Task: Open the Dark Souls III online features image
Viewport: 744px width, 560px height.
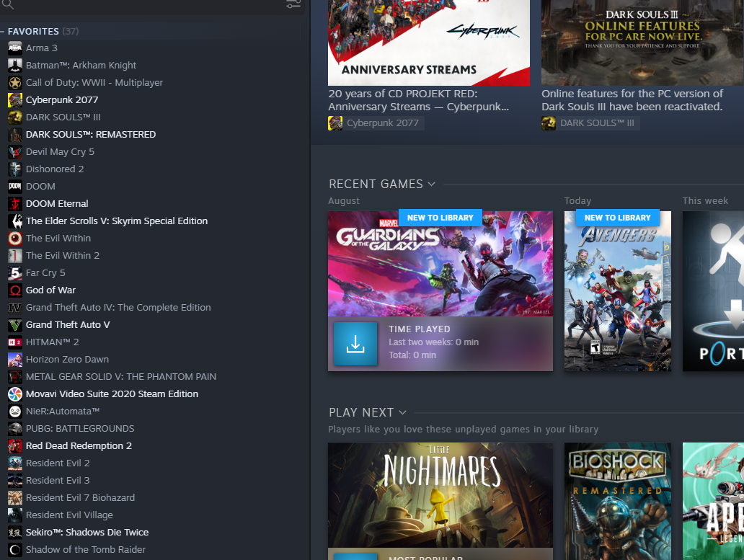Action: click(x=642, y=43)
